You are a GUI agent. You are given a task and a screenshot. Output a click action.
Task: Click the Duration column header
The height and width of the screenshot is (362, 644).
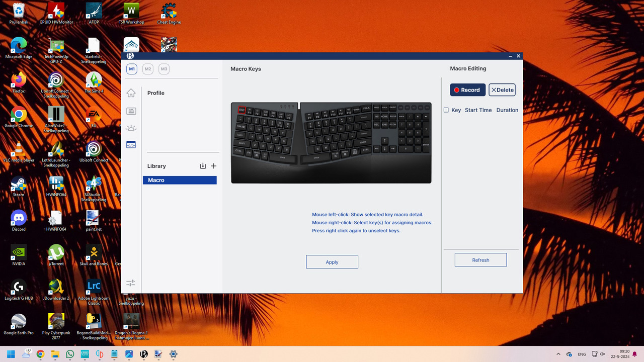tap(507, 110)
